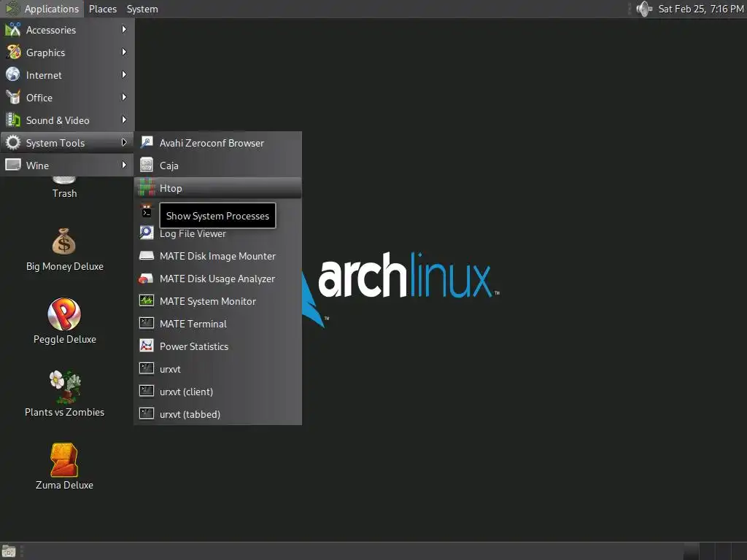Click the Office category icon
747x560 pixels.
(x=13, y=97)
